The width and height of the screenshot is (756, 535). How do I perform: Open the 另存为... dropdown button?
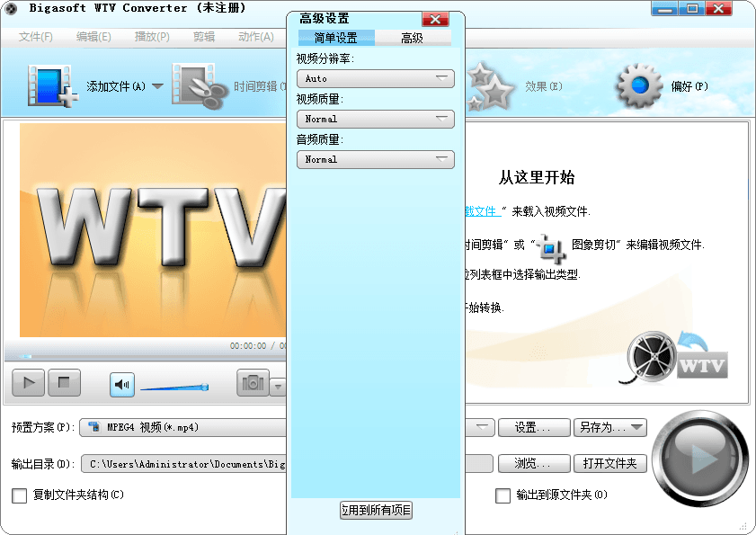click(609, 427)
